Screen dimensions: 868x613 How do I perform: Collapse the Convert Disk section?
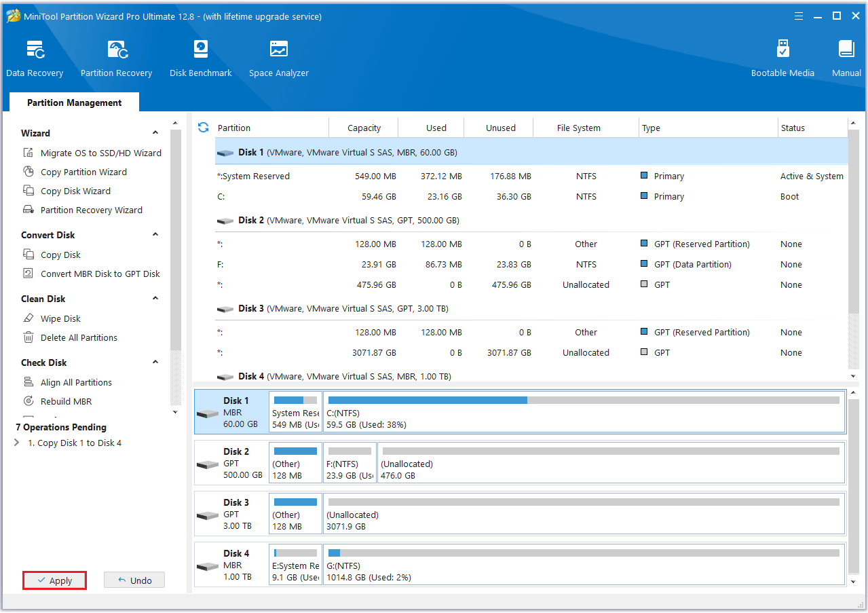click(155, 235)
